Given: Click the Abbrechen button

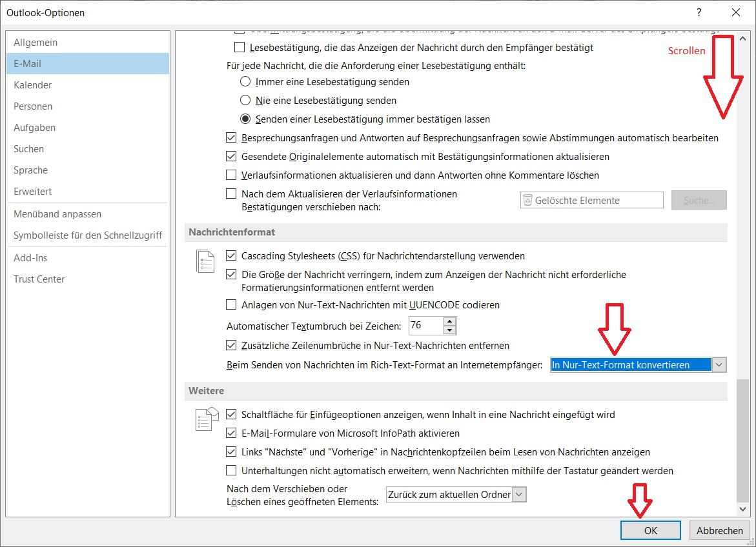Looking at the screenshot, I should point(719,530).
